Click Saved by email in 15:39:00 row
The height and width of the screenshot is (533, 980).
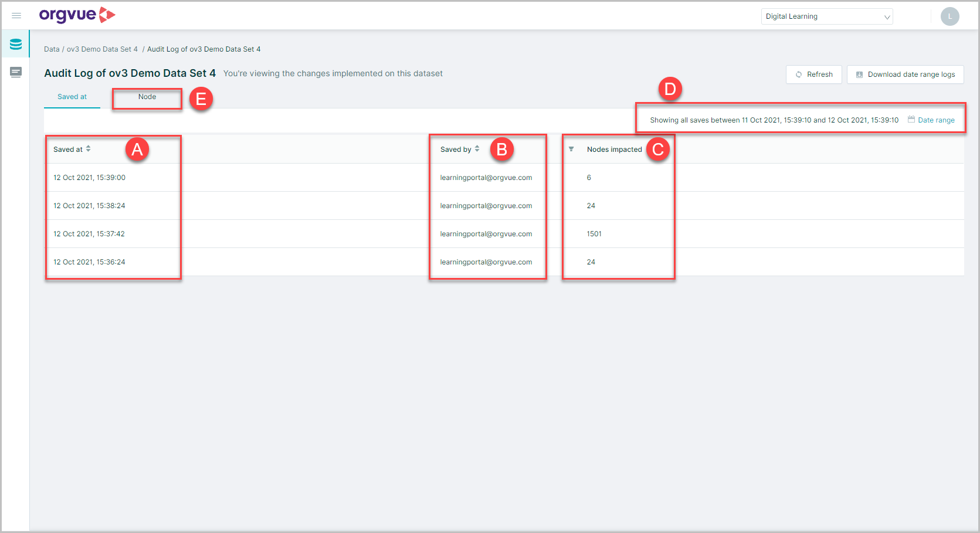pos(486,178)
